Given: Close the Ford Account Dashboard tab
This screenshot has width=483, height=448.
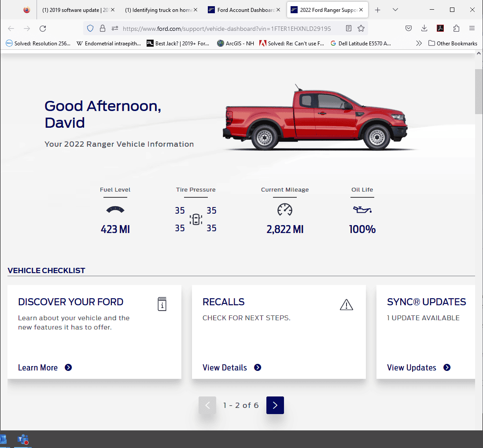Looking at the screenshot, I should (278, 10).
